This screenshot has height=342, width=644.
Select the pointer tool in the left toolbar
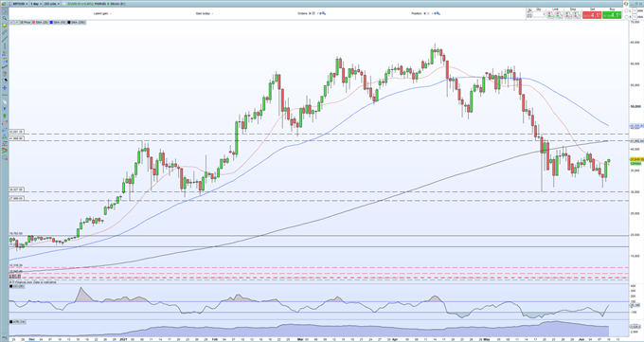[5, 11]
